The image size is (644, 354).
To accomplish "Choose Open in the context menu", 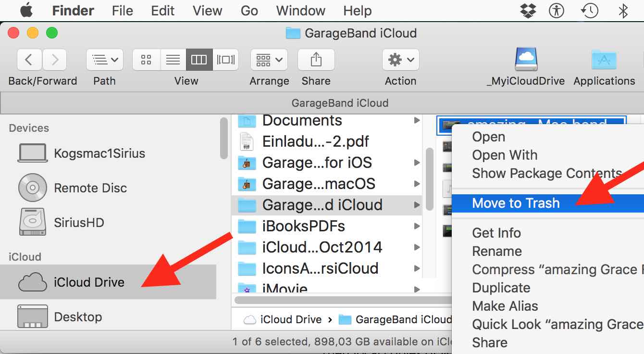I will click(548, 137).
